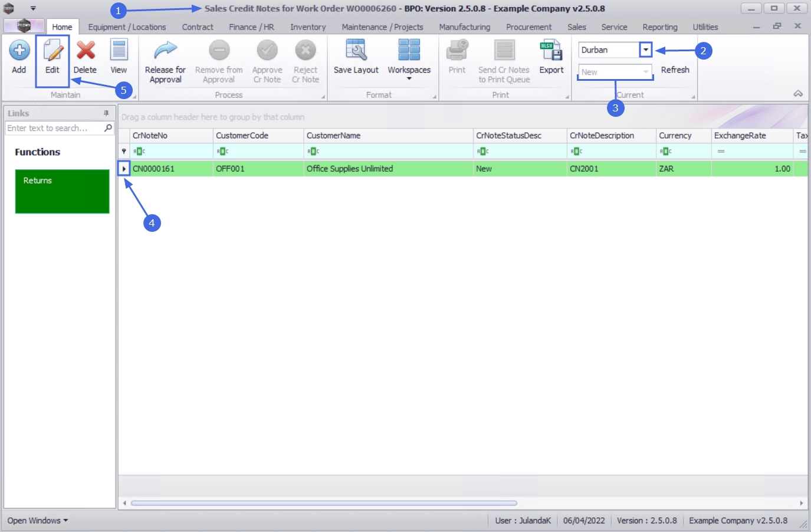Click the Add credit note icon
811x532 pixels.
tap(19, 51)
